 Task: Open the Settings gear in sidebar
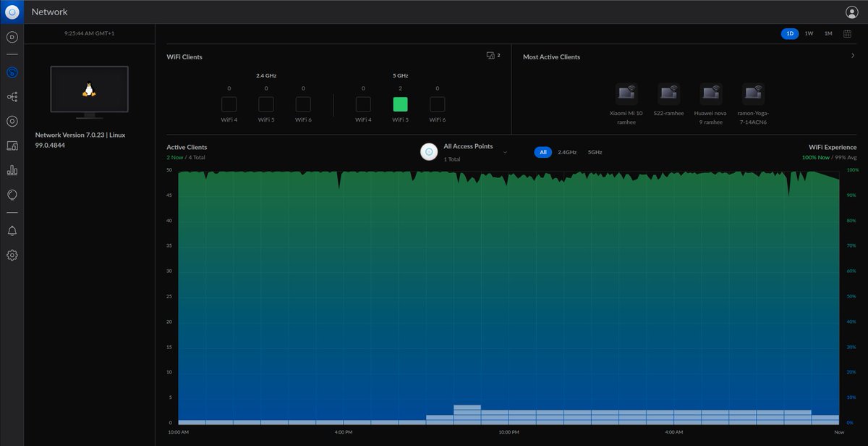pos(12,255)
